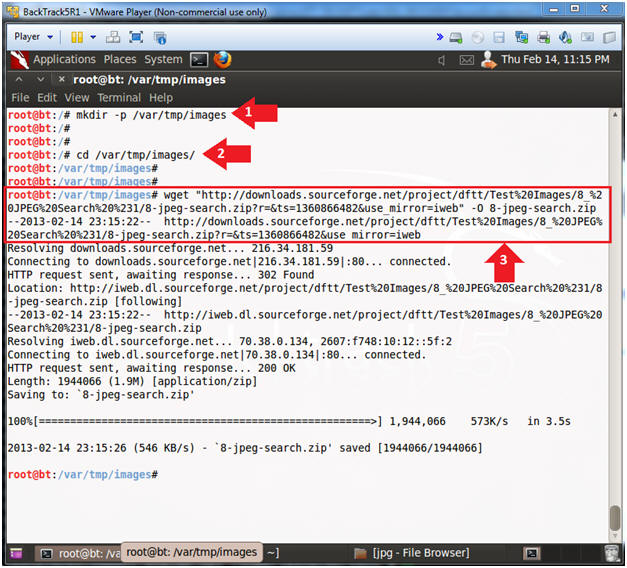627x568 pixels.
Task: Switch to first root@bt terminal taskbar button
Action: (x=78, y=554)
